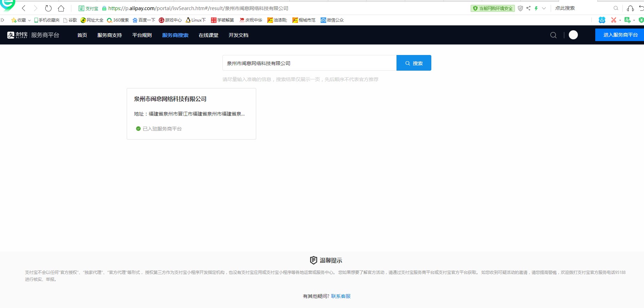Click the green lightning speed-mode icon
This screenshot has height=308, width=644.
536,8
